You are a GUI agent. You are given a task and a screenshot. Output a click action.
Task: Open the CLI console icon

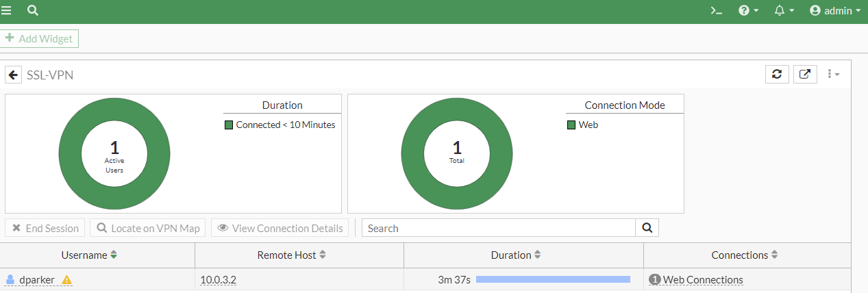click(x=717, y=10)
